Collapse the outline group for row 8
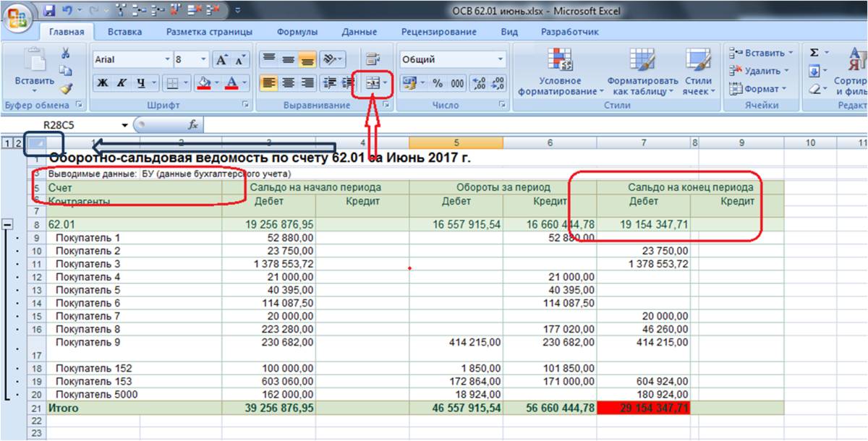 [x=8, y=225]
